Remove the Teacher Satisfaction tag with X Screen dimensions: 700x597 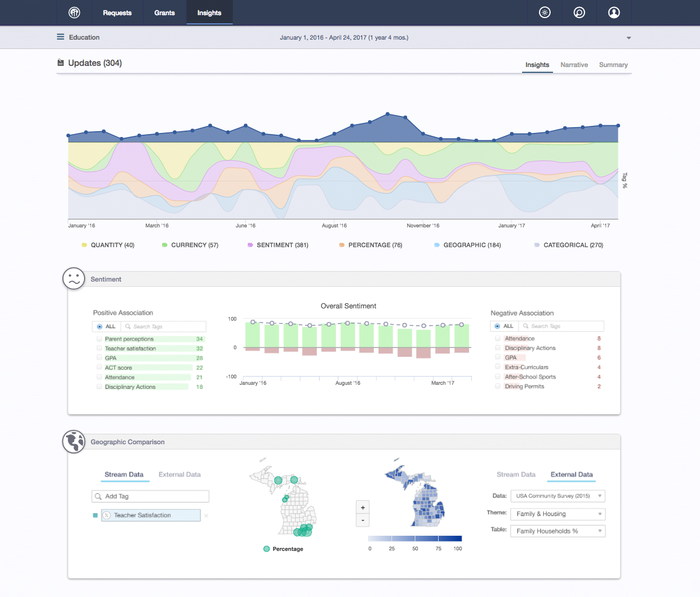(x=206, y=516)
